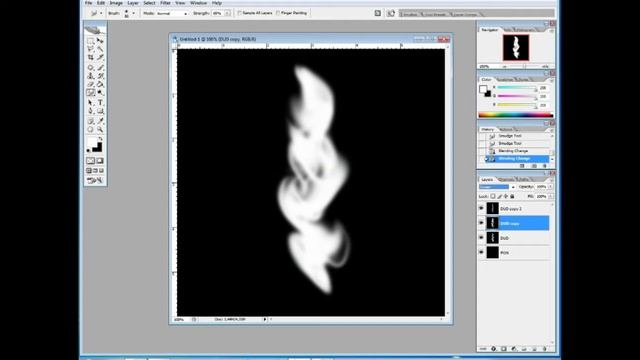Image resolution: width=640 pixels, height=360 pixels.
Task: Click the Jump to ImageReady button
Action: click(x=95, y=180)
